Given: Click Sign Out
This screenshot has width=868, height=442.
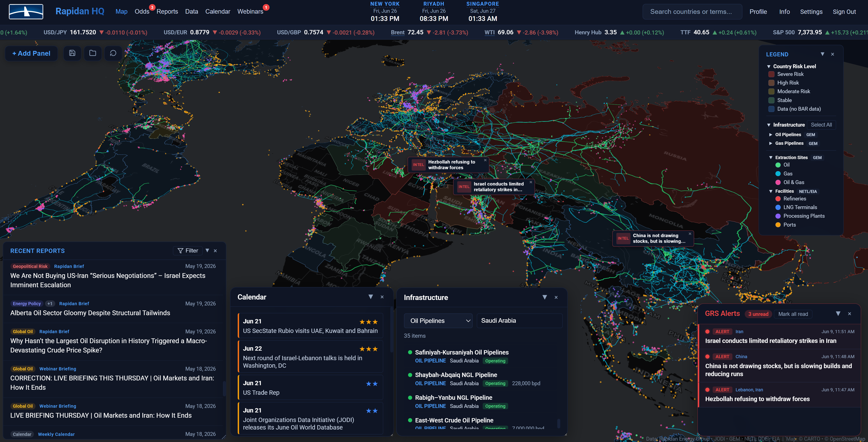Looking at the screenshot, I should [844, 12].
